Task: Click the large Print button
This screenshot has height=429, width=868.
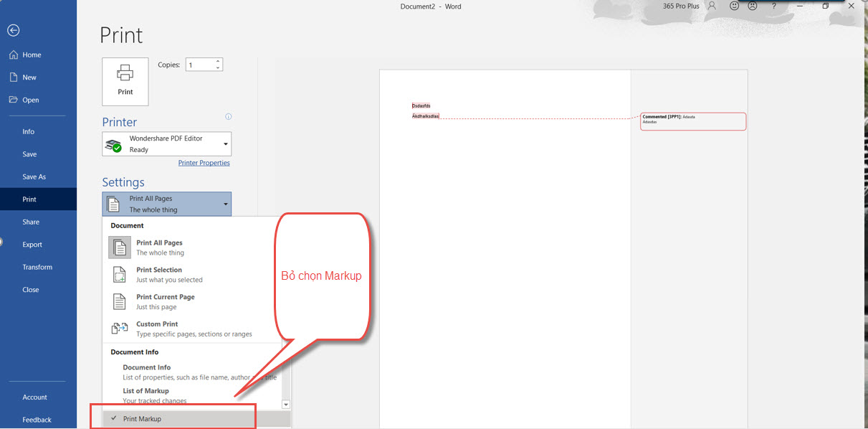Action: (x=125, y=82)
